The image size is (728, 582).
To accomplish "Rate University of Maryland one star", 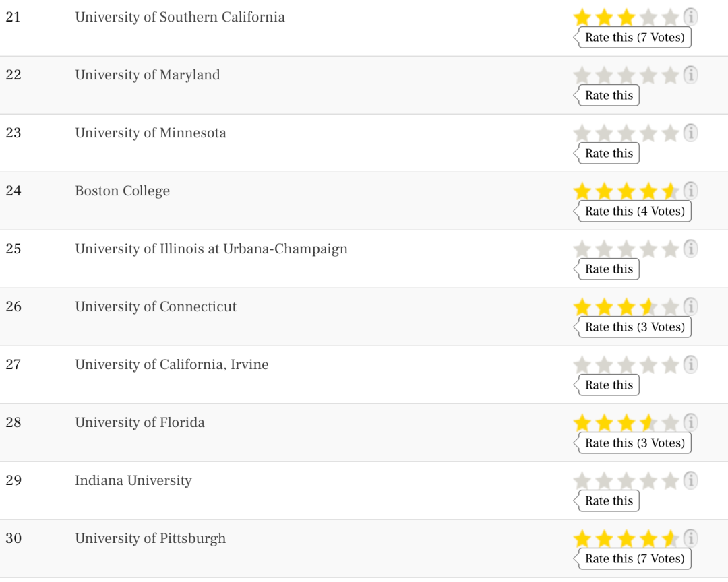I will pyautogui.click(x=582, y=75).
